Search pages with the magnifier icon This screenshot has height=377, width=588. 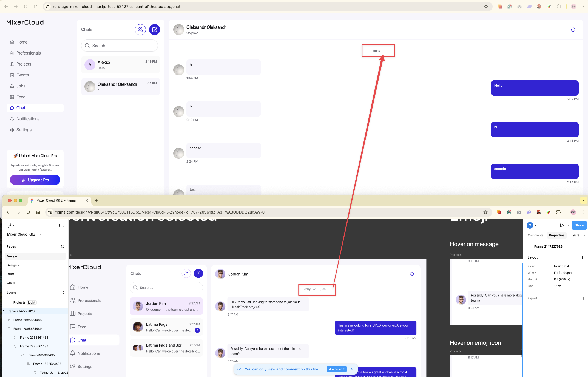click(x=63, y=246)
